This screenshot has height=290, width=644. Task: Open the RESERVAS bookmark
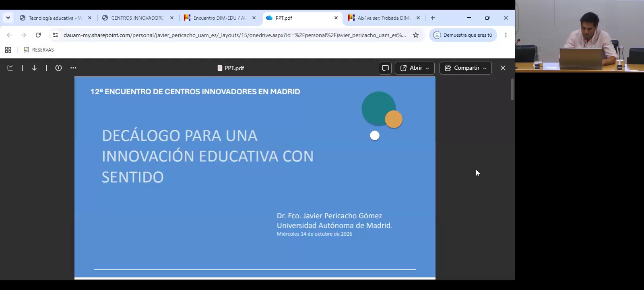click(x=39, y=50)
